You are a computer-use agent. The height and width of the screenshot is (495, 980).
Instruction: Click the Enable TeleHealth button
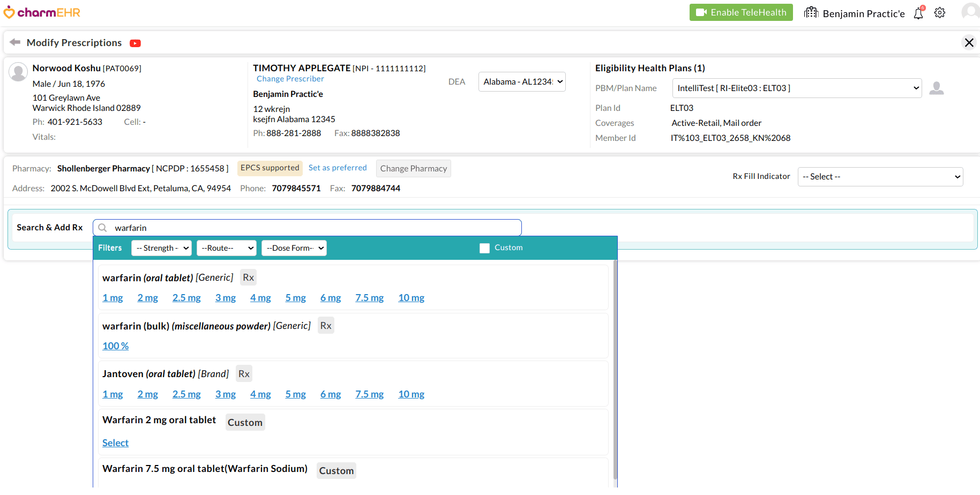pos(740,12)
